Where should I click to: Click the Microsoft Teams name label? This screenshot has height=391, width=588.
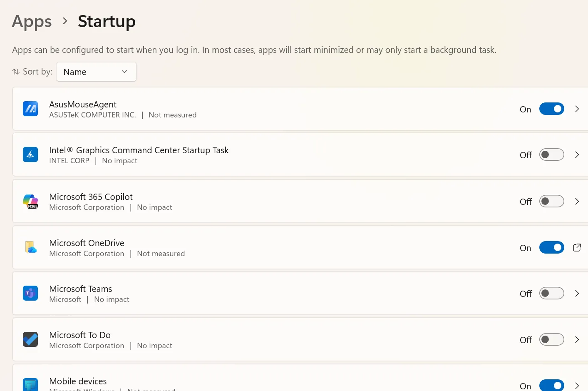(x=81, y=289)
